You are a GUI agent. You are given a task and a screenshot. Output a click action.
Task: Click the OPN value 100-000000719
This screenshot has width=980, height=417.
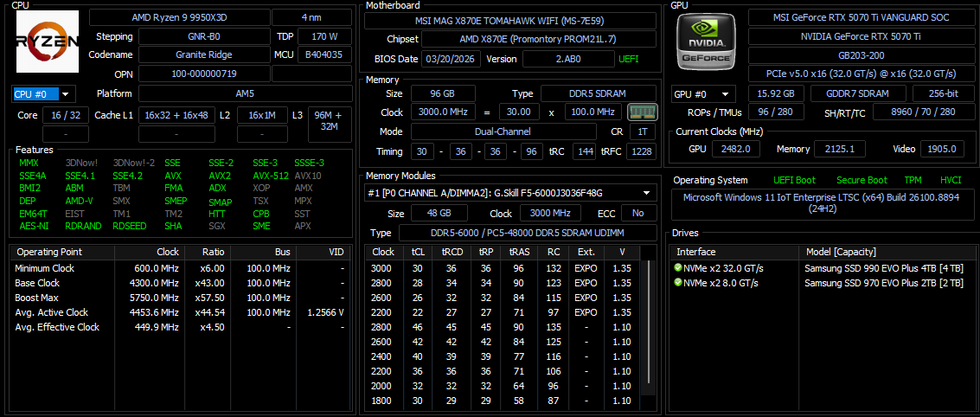204,74
